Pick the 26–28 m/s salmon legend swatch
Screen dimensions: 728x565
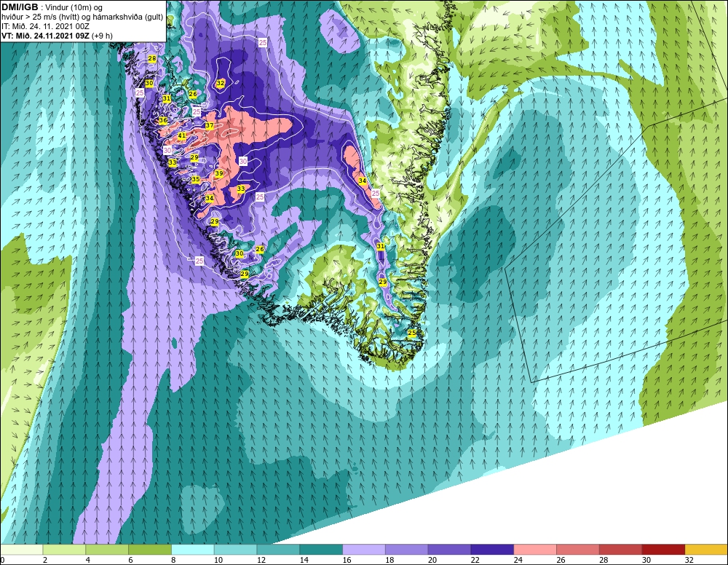point(577,549)
